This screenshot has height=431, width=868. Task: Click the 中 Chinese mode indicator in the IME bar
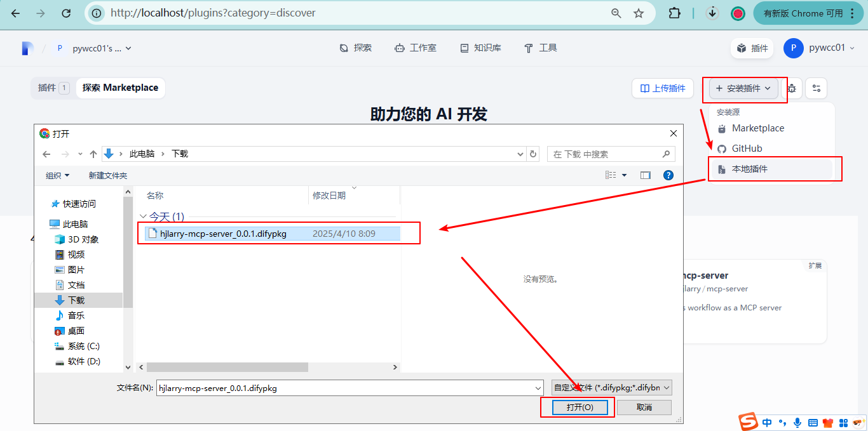768,422
